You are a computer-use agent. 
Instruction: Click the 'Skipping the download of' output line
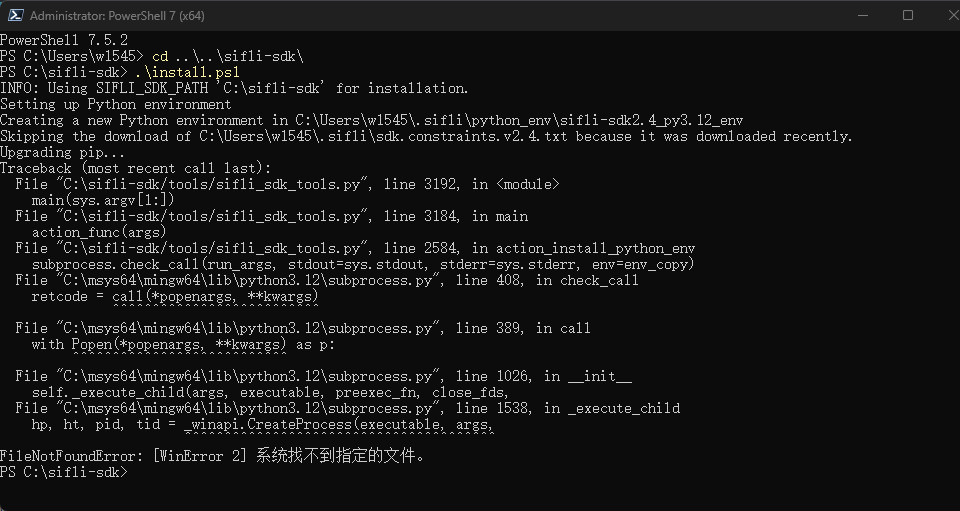(x=426, y=136)
